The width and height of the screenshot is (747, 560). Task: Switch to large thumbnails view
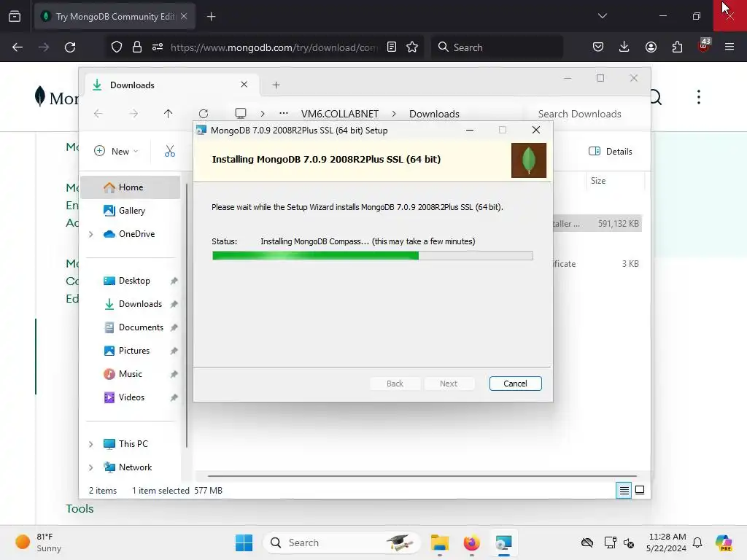(640, 490)
